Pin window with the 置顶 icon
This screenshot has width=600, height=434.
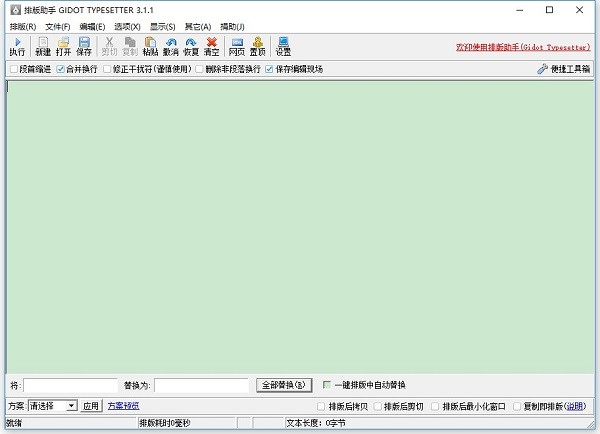(258, 46)
